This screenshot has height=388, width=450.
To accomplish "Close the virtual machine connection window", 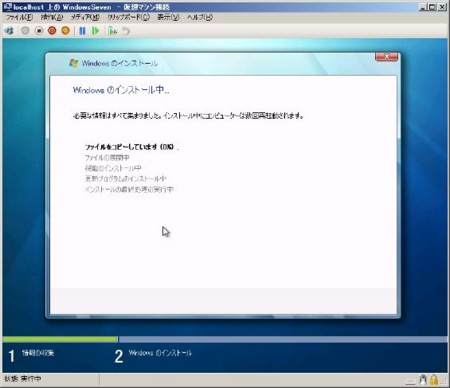I will [x=442, y=7].
